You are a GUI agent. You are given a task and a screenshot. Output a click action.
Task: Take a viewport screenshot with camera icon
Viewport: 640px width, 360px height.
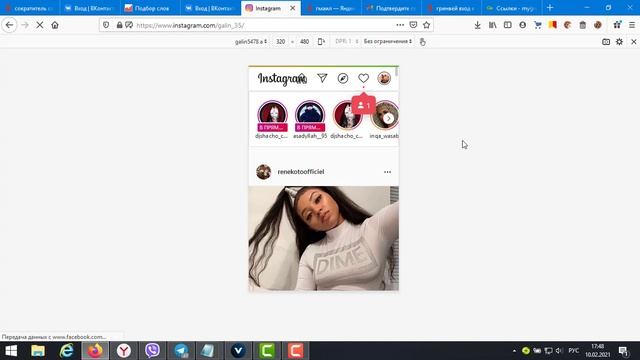coord(606,42)
